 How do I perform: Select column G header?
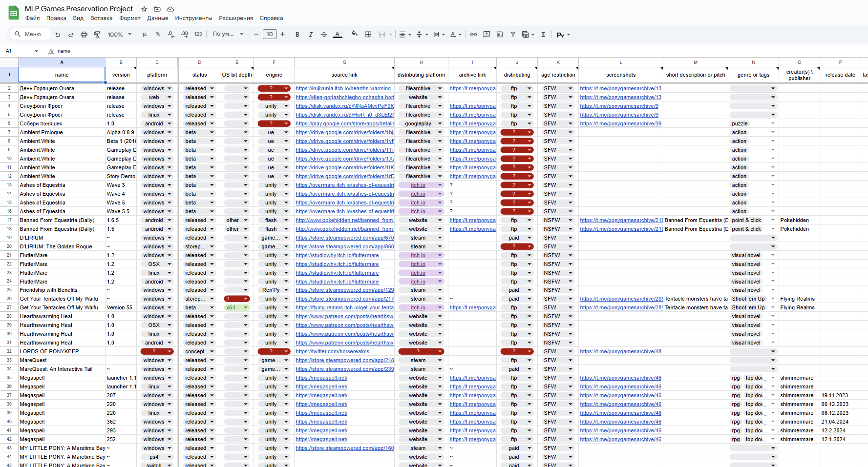(x=344, y=62)
